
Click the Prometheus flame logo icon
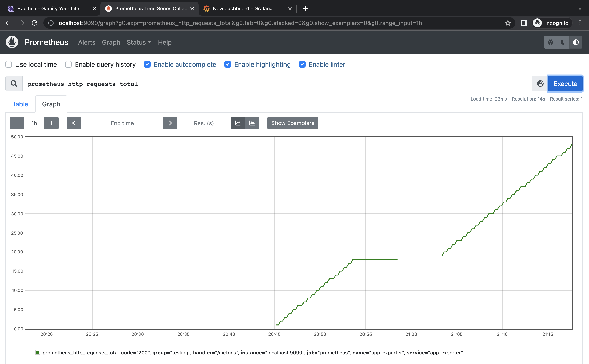(x=12, y=42)
